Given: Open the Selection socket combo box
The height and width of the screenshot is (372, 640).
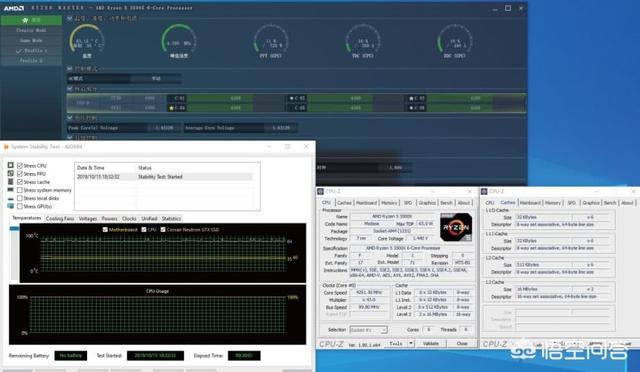Looking at the screenshot, I should (368, 330).
